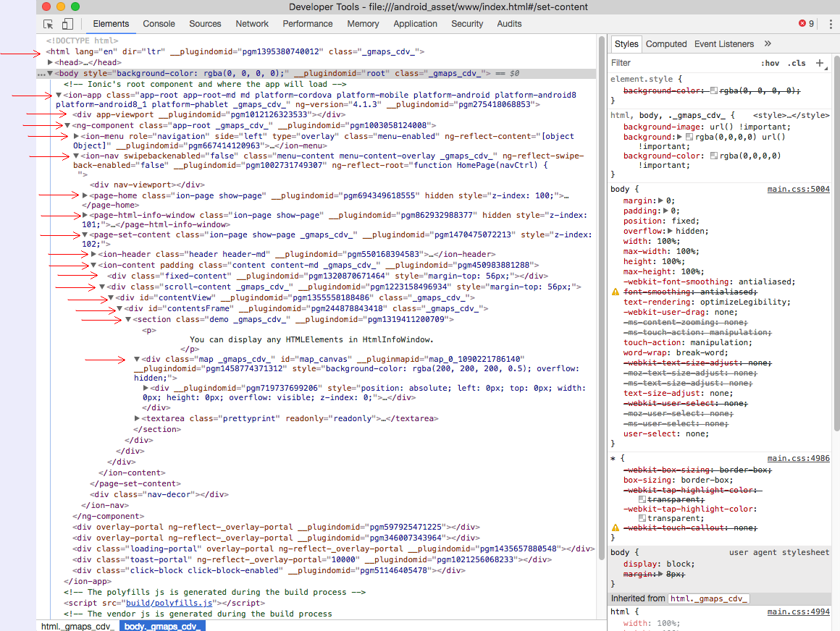Add a new style rule plus icon
Viewport: 840px width, 631px height.
[820, 63]
